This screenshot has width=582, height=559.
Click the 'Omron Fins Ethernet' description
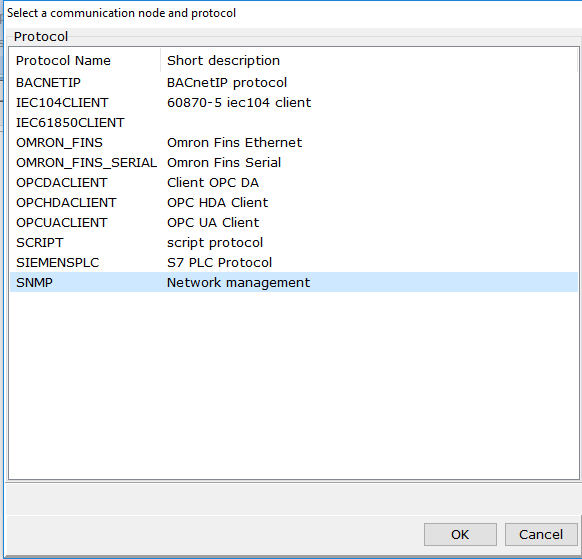[234, 143]
